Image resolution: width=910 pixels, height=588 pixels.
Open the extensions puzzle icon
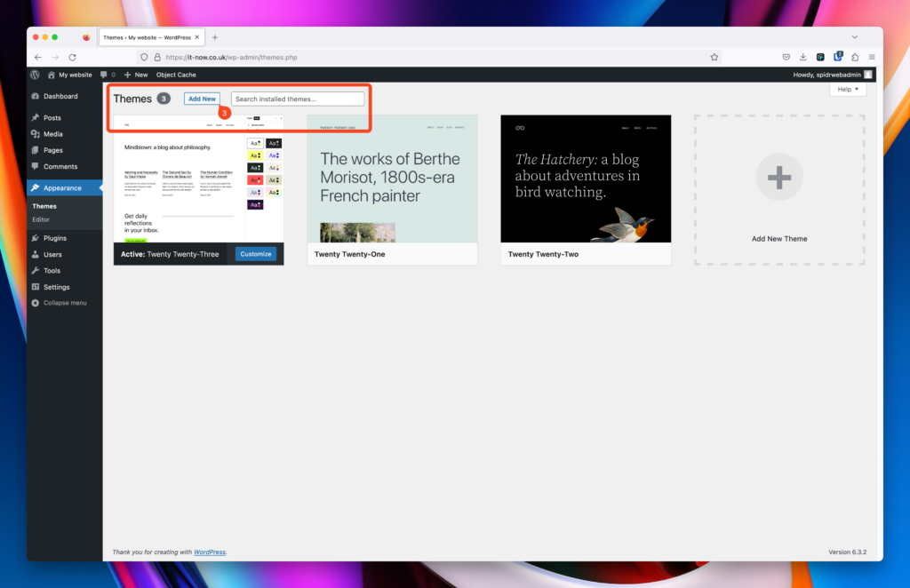click(x=855, y=58)
